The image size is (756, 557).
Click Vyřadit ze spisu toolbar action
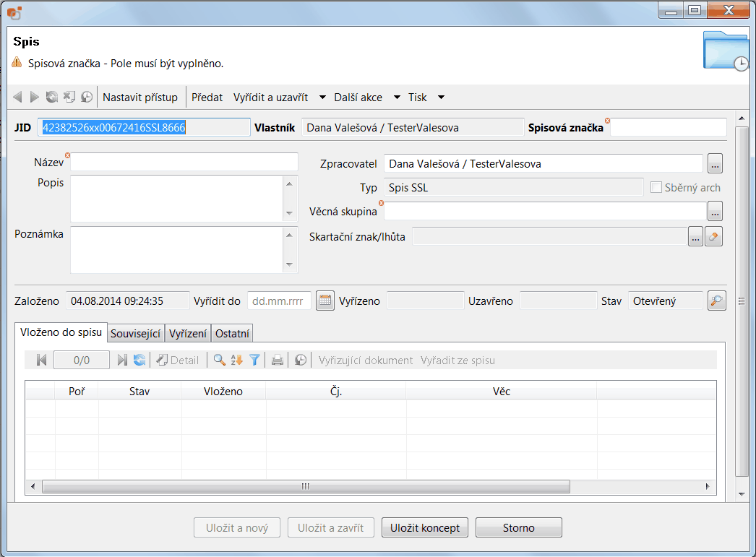point(458,360)
